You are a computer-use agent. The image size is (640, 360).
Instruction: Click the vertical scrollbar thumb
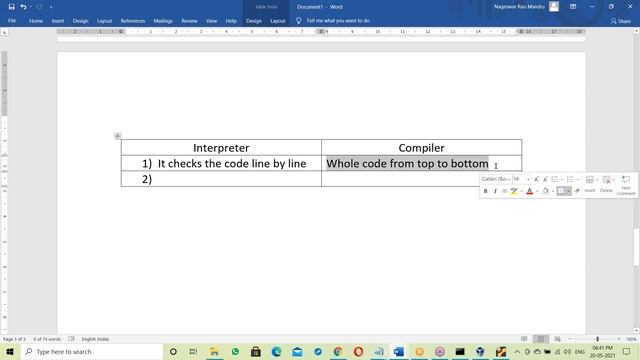click(x=636, y=246)
